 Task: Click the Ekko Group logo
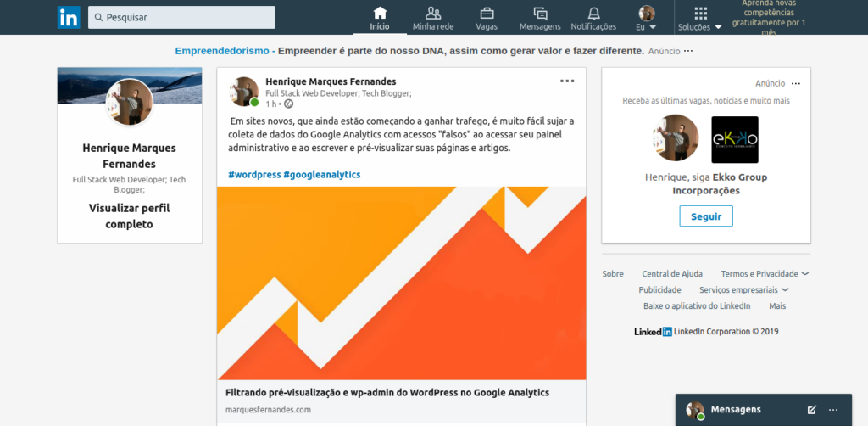click(735, 140)
